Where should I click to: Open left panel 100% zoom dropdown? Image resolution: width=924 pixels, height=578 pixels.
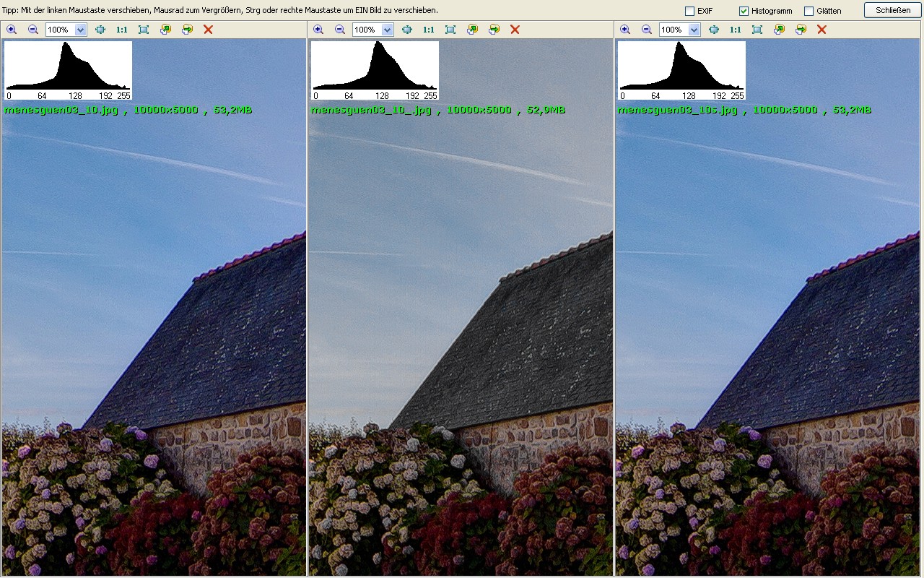pyautogui.click(x=80, y=30)
